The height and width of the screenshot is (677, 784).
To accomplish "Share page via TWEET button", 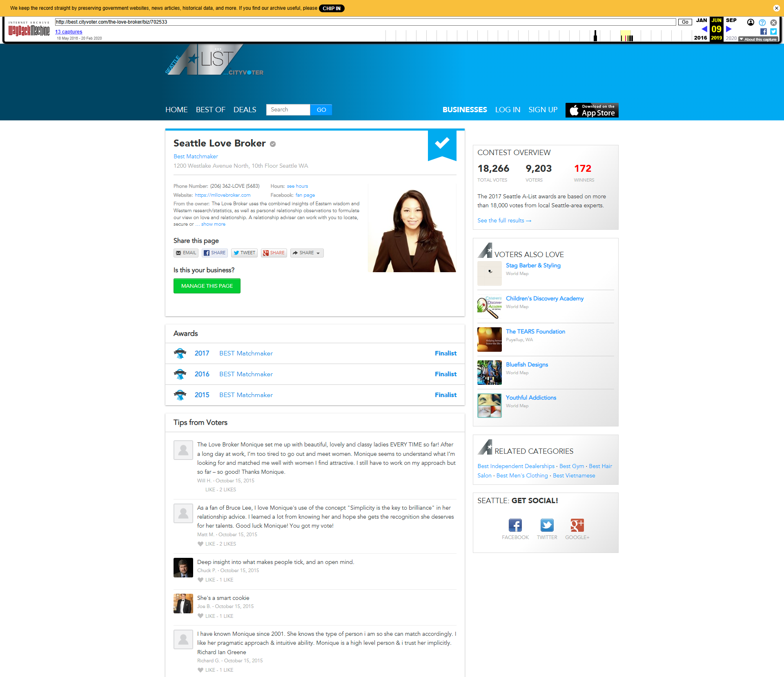I will point(244,253).
